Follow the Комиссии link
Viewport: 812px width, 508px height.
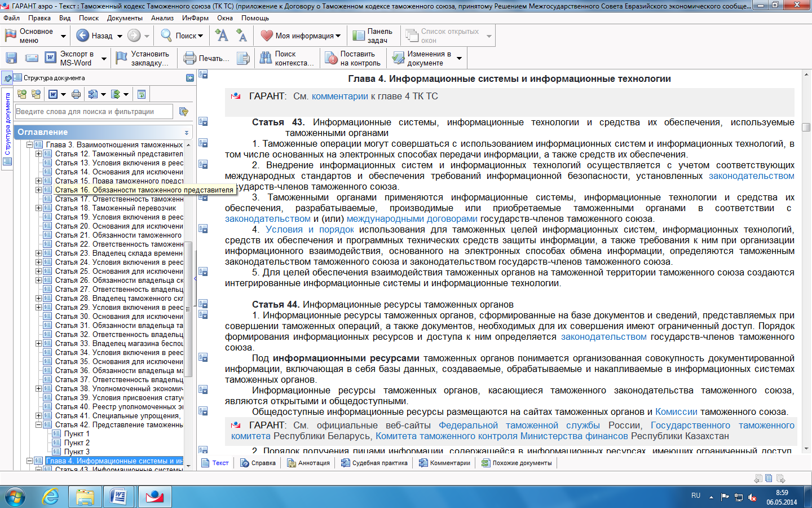pyautogui.click(x=676, y=412)
